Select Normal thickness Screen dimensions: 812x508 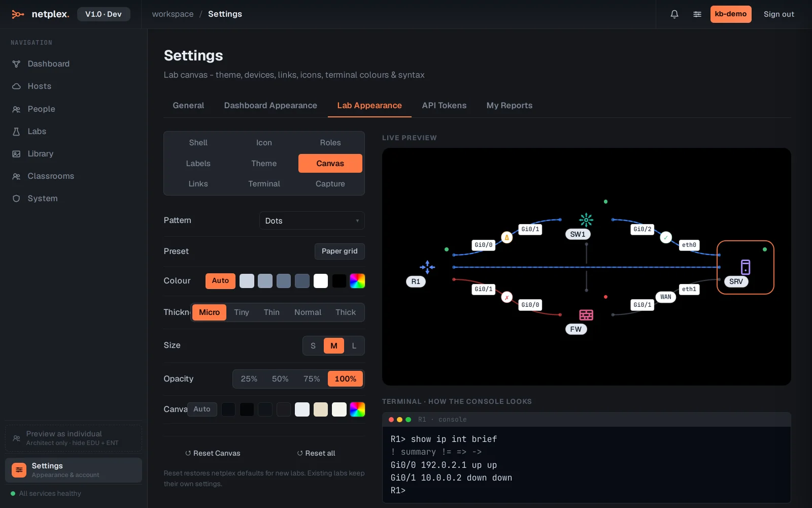[x=308, y=312]
